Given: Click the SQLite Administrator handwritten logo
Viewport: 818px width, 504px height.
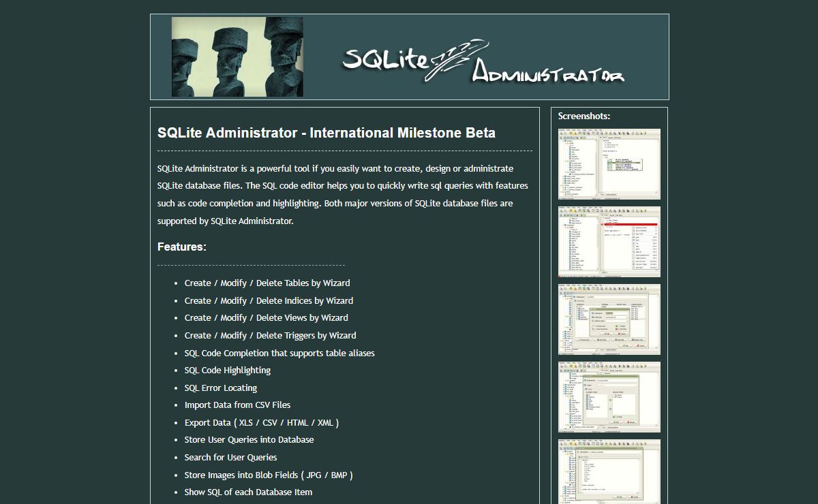Looking at the screenshot, I should click(x=483, y=63).
